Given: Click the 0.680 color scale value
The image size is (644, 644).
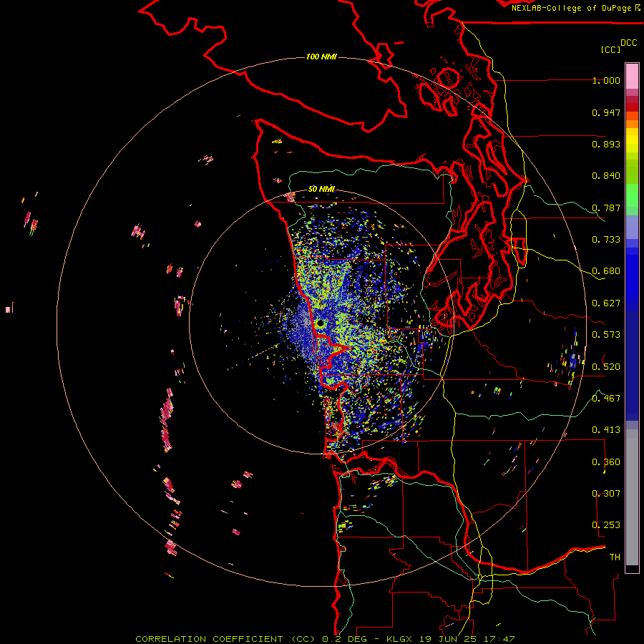Looking at the screenshot, I should coord(606,271).
